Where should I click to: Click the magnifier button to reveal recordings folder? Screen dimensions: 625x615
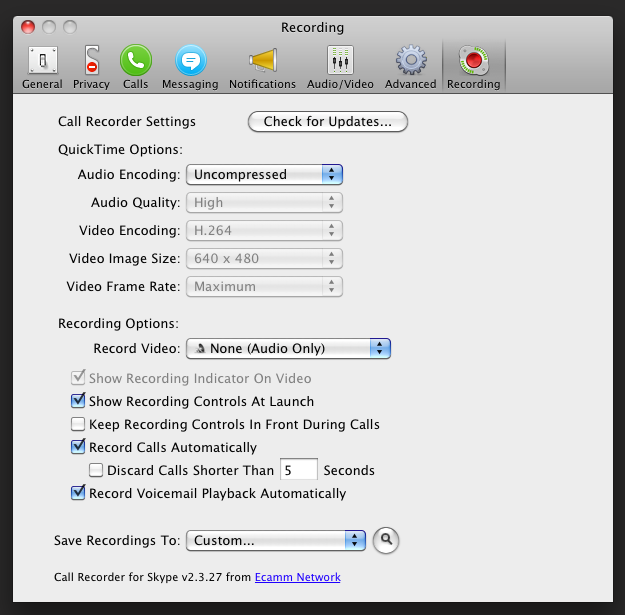point(386,540)
